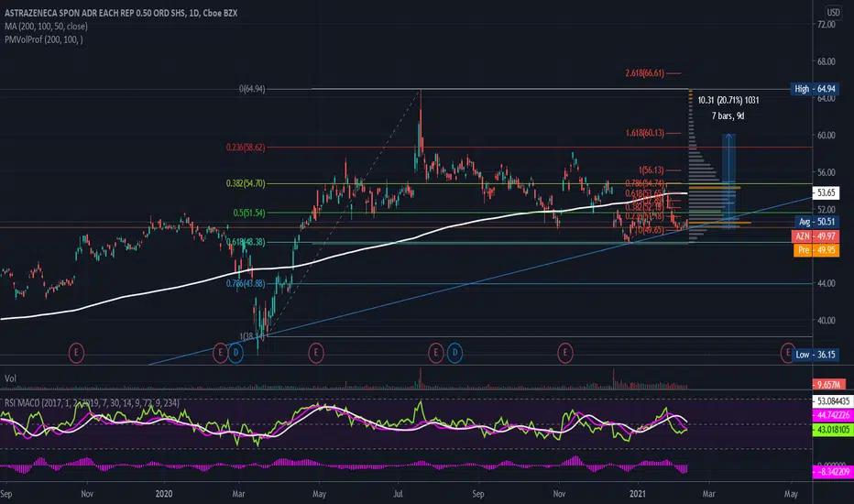The image size is (854, 504).
Task: Click the 40.00 price axis tick
Action: (x=827, y=321)
